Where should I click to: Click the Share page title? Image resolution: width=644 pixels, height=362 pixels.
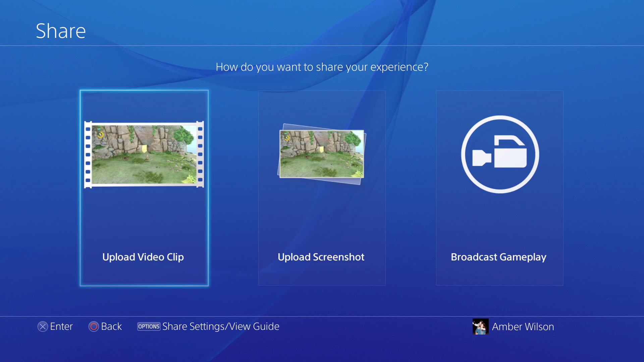click(61, 31)
